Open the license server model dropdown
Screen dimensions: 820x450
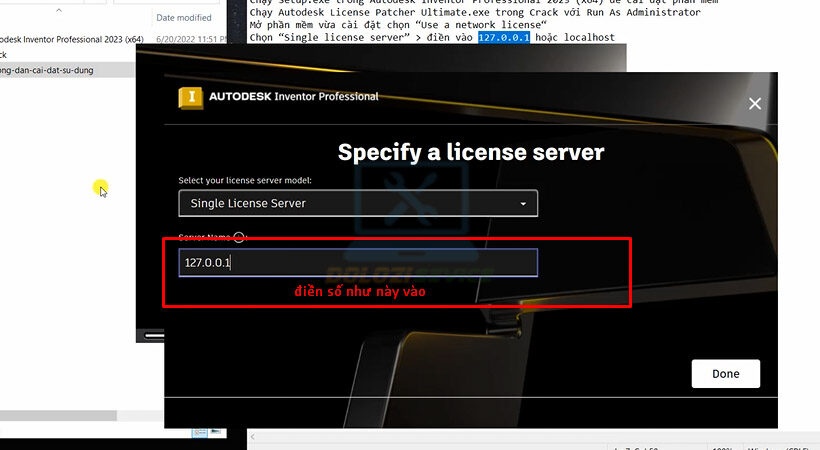(x=358, y=203)
